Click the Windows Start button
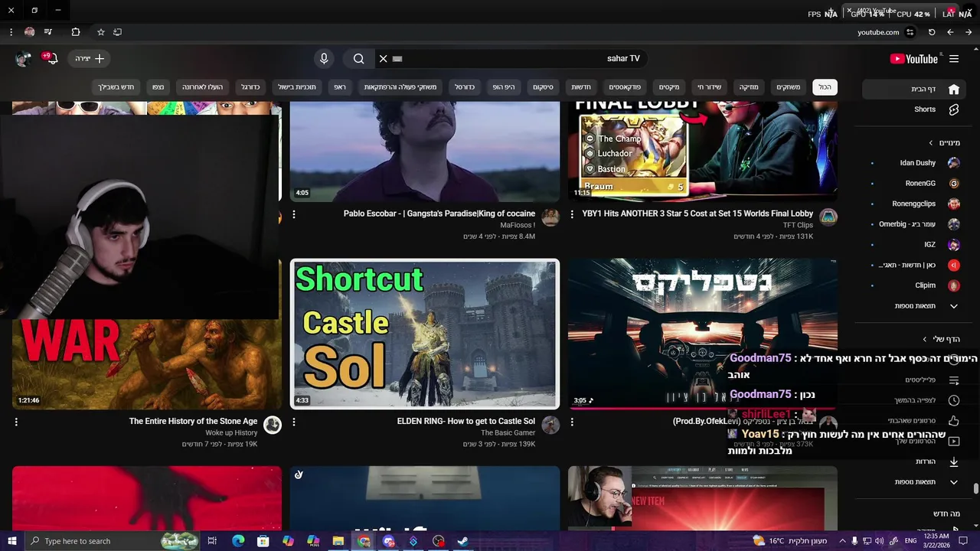The width and height of the screenshot is (980, 551). [x=11, y=541]
